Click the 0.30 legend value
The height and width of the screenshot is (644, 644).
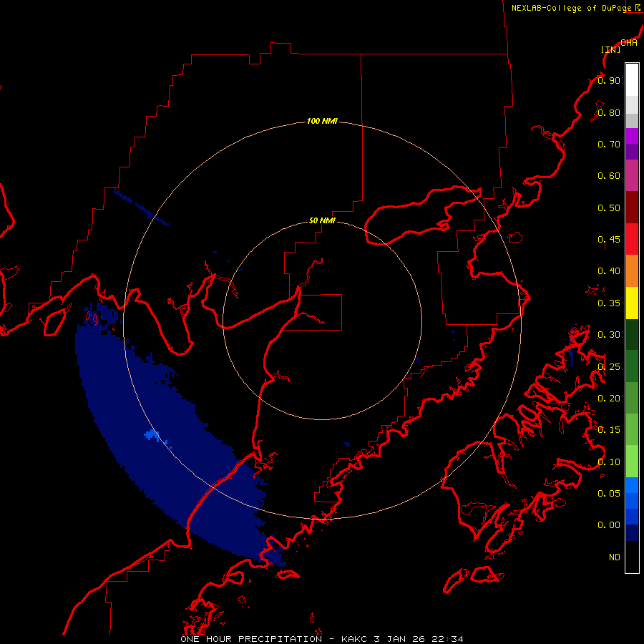coord(609,335)
